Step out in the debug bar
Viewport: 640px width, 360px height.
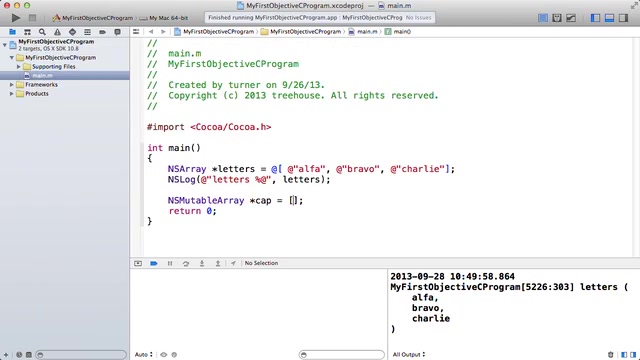[218, 263]
